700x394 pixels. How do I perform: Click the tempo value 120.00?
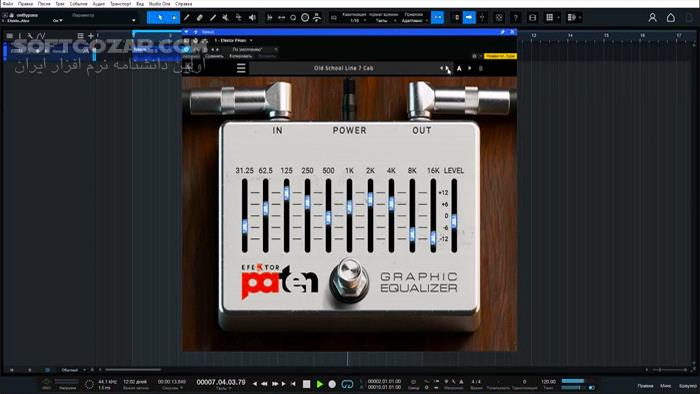548,382
